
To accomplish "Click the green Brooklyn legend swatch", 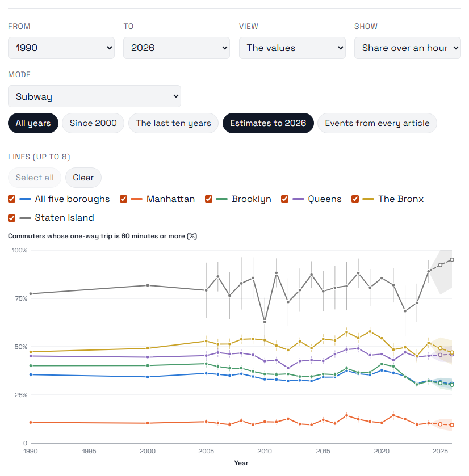I will click(x=222, y=199).
